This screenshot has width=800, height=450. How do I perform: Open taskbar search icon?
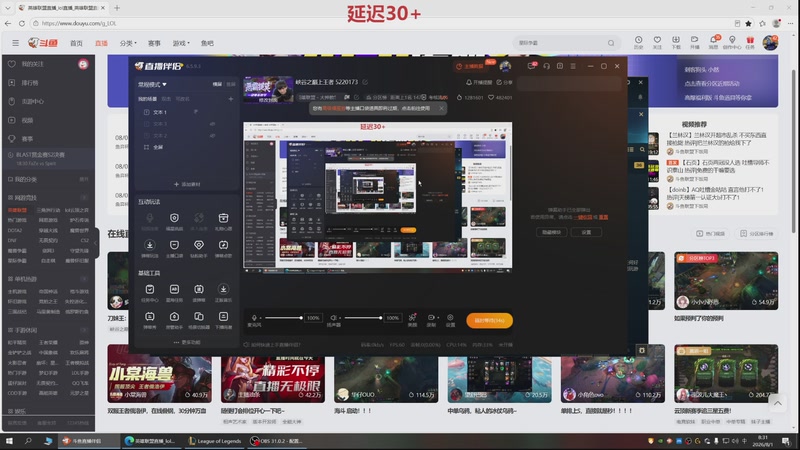click(x=28, y=441)
